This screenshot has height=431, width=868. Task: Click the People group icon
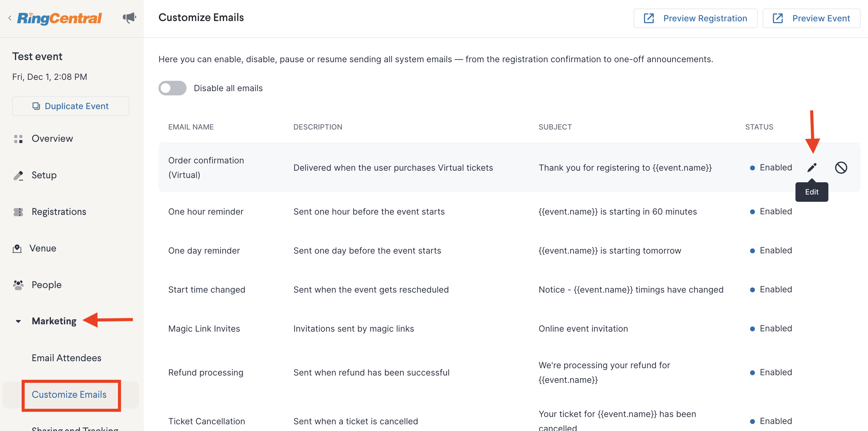pyautogui.click(x=18, y=285)
